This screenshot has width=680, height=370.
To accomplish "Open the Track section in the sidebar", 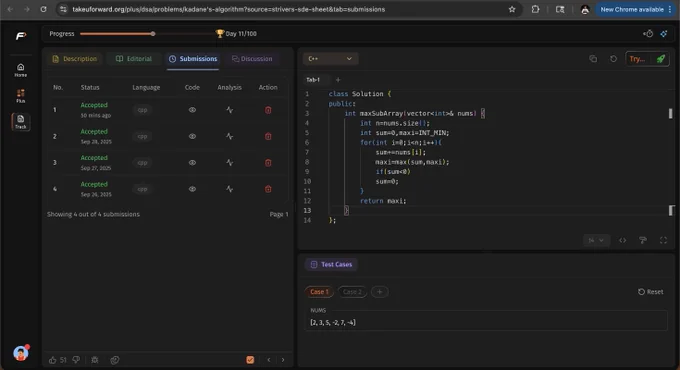I will pyautogui.click(x=20, y=122).
